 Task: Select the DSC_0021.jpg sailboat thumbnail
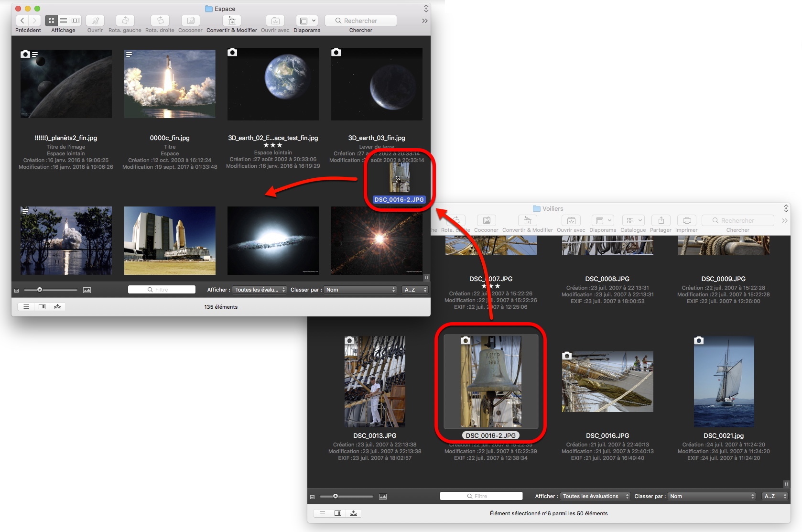(724, 381)
